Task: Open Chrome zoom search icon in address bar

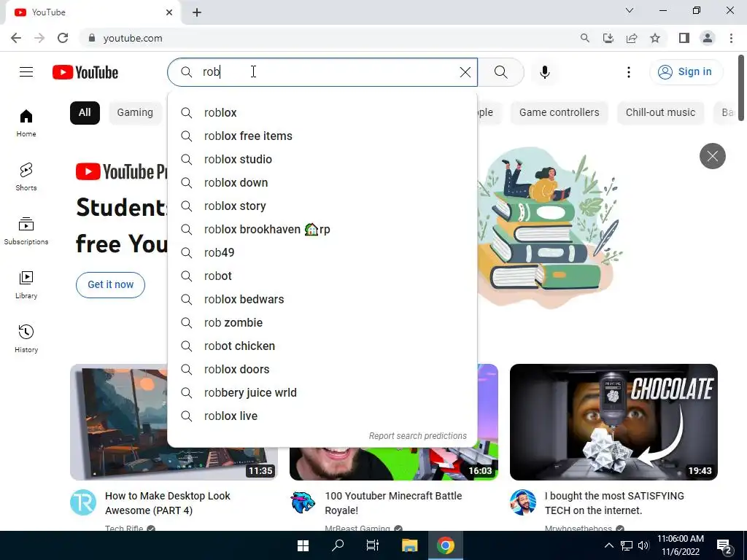Action: pyautogui.click(x=585, y=38)
